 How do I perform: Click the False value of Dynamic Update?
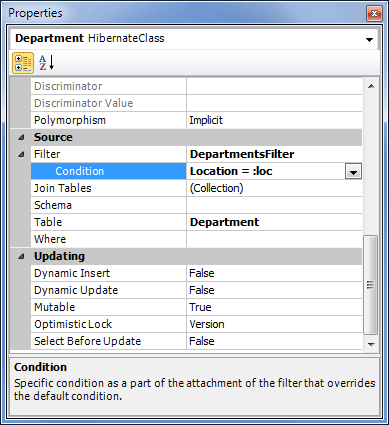coord(202,290)
